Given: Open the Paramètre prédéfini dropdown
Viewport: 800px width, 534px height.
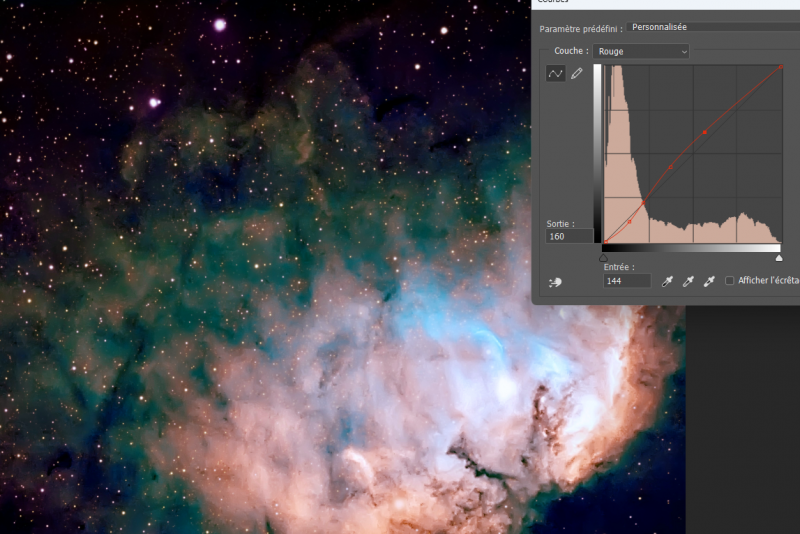Looking at the screenshot, I should 713,27.
